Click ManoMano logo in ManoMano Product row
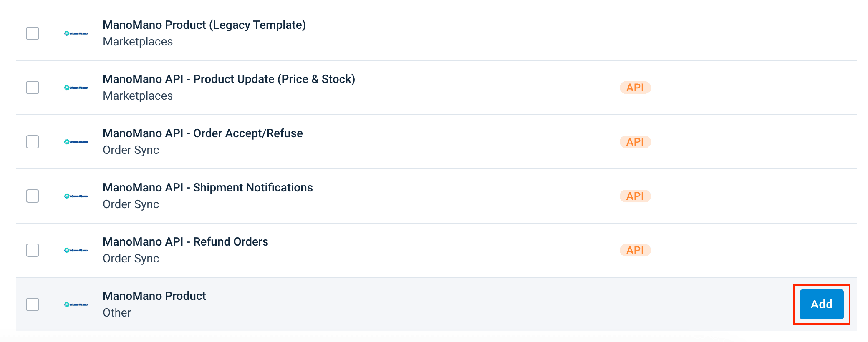Screen dimensions: 868x342 (76, 304)
